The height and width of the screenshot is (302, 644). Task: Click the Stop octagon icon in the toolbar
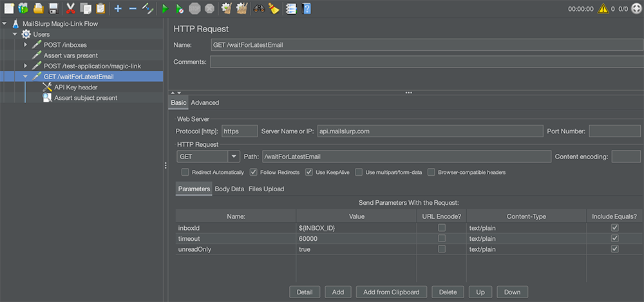[194, 8]
